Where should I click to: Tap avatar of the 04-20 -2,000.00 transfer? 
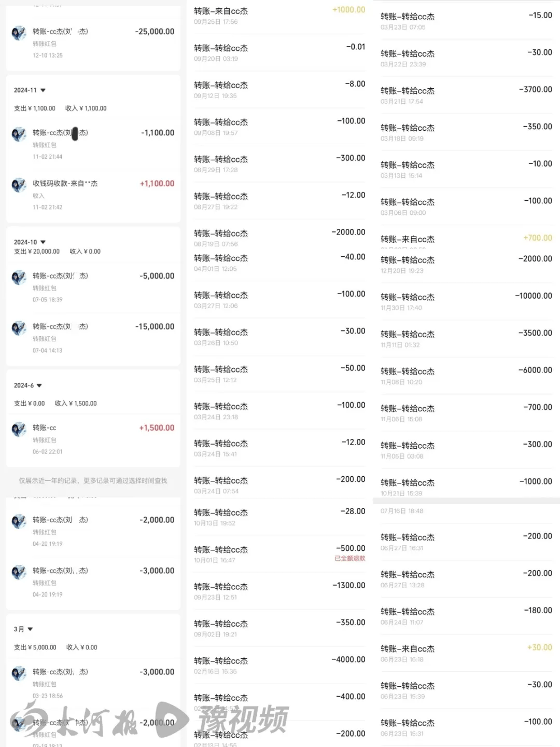tap(19, 521)
